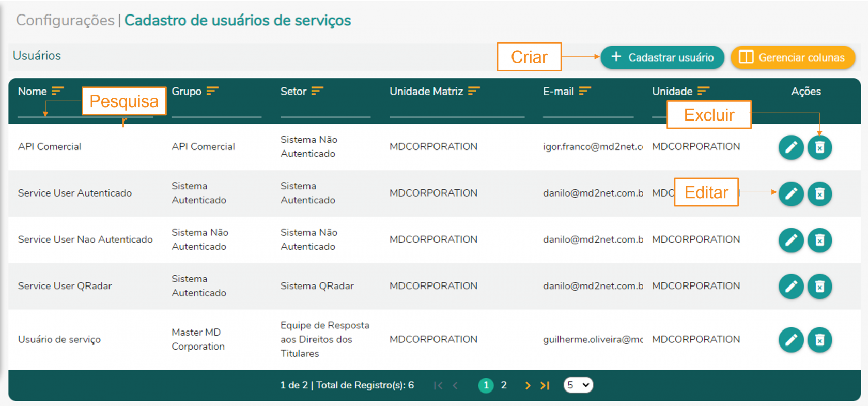This screenshot has width=868, height=406.
Task: Sort by the Grupo column icon
Action: pos(212,91)
